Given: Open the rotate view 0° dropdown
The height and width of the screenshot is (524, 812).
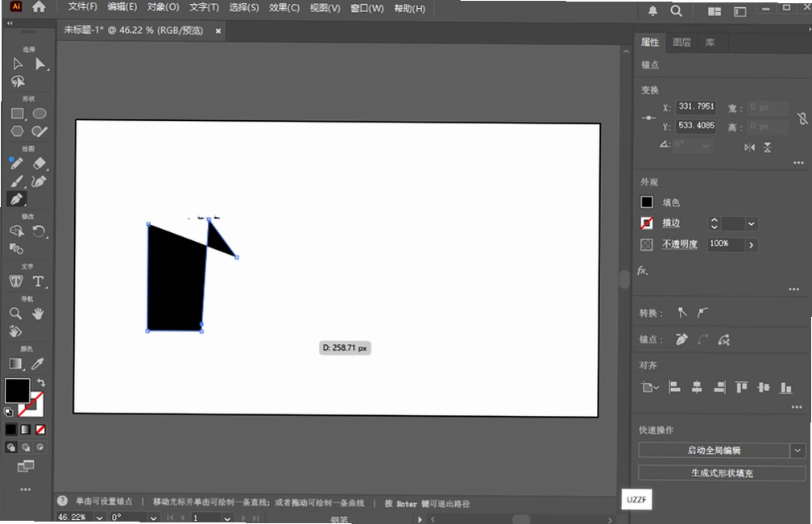Looking at the screenshot, I should 153,518.
